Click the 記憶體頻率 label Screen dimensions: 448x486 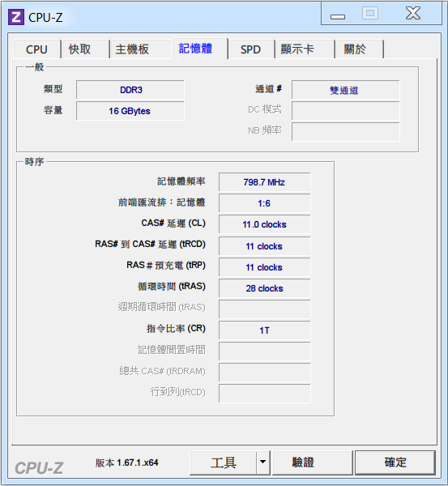[181, 181]
